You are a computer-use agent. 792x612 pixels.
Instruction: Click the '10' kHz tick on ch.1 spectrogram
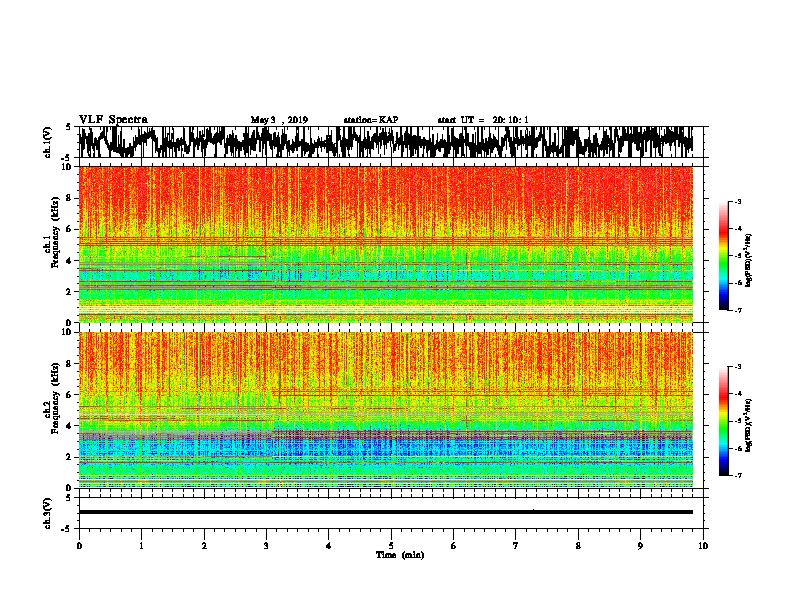click(68, 167)
